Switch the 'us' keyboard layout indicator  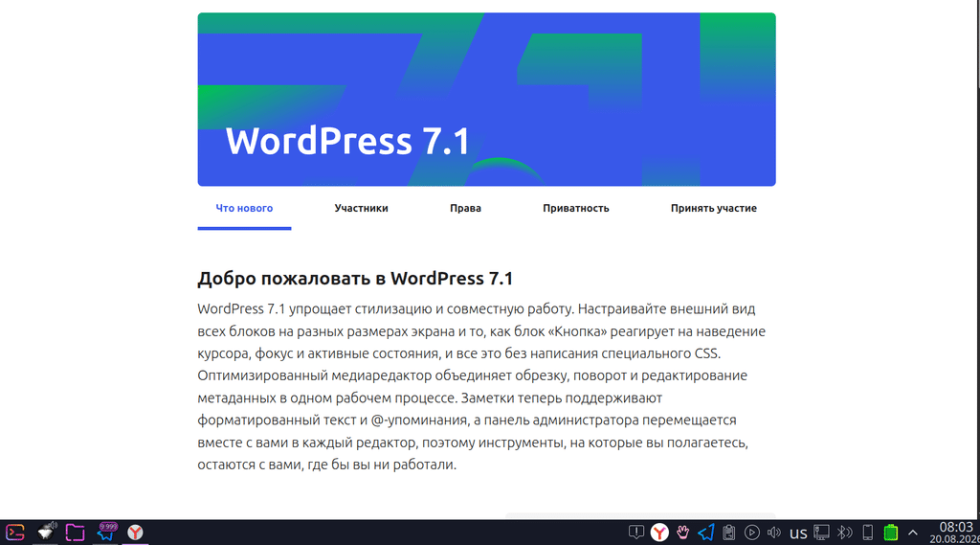(798, 534)
